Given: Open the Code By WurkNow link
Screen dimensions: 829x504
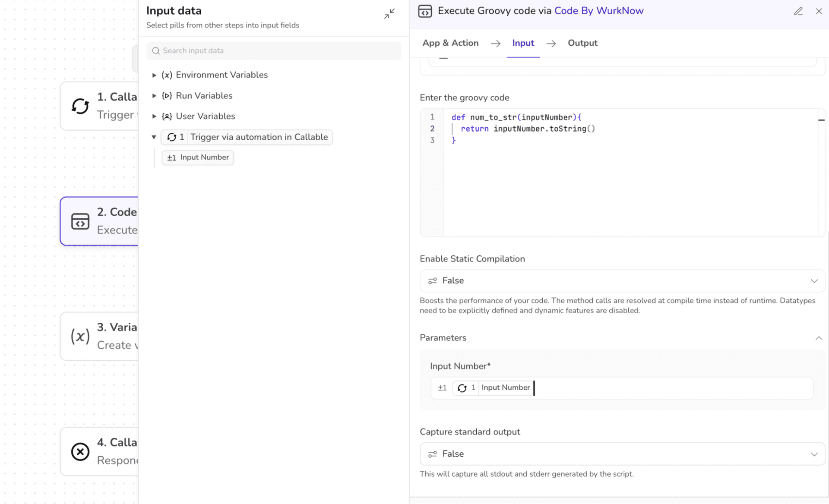Looking at the screenshot, I should tap(598, 11).
